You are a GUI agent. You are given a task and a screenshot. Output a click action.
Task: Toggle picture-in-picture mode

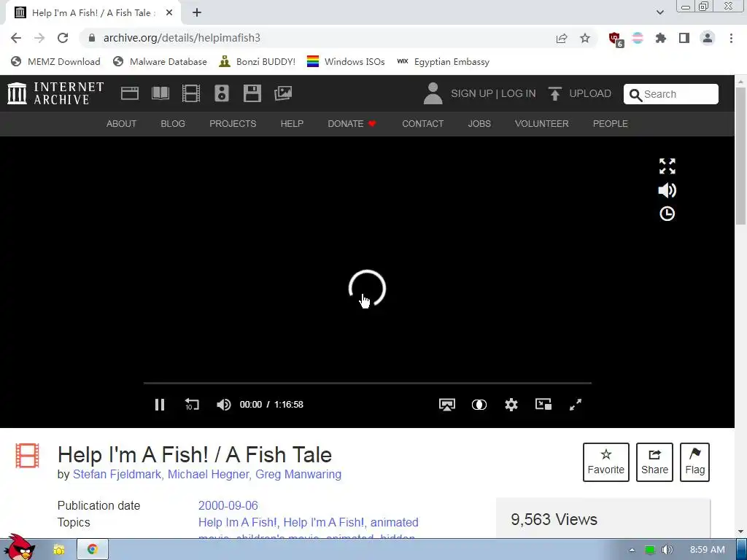point(543,404)
